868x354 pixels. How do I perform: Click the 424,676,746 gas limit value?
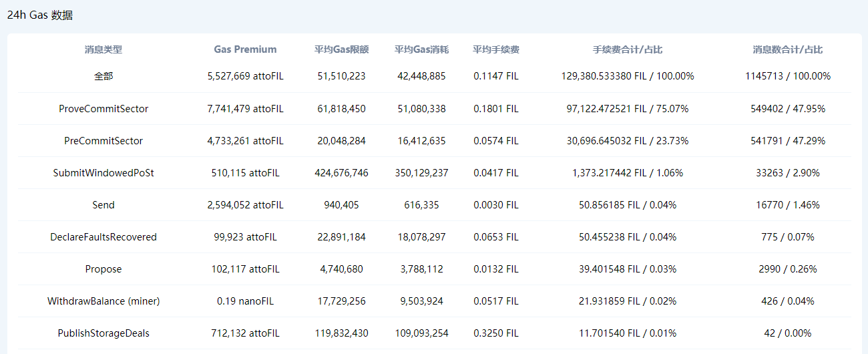(x=341, y=172)
